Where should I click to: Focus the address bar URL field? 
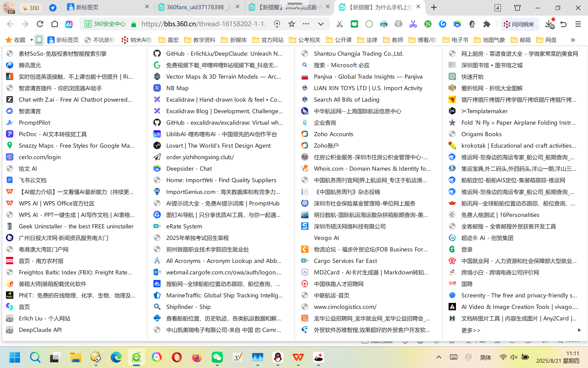pyautogui.click(x=203, y=24)
